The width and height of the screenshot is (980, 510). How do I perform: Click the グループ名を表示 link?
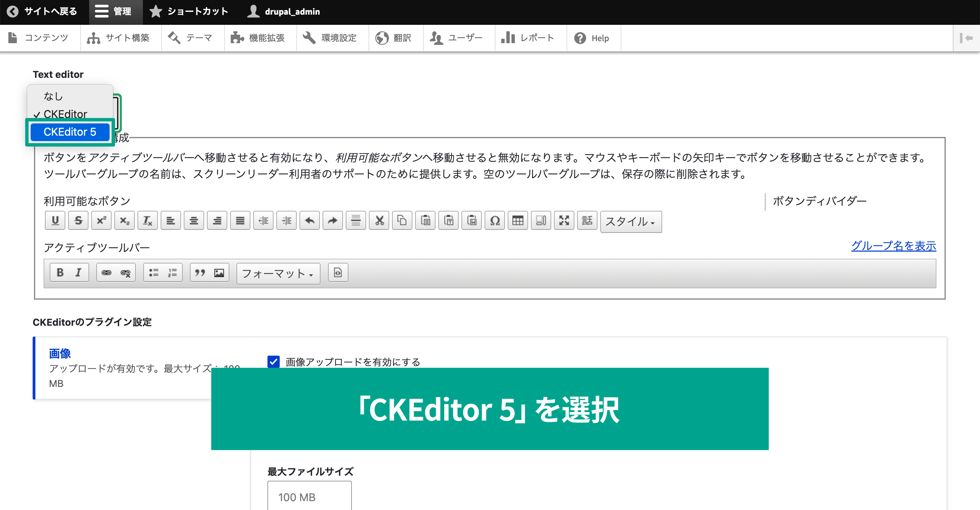click(x=893, y=246)
